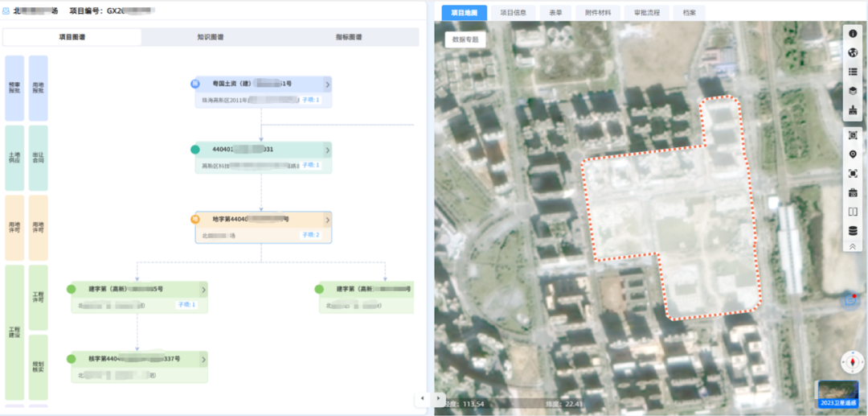868x416 pixels.
Task: Click the broom clear tool
Action: pyautogui.click(x=853, y=109)
